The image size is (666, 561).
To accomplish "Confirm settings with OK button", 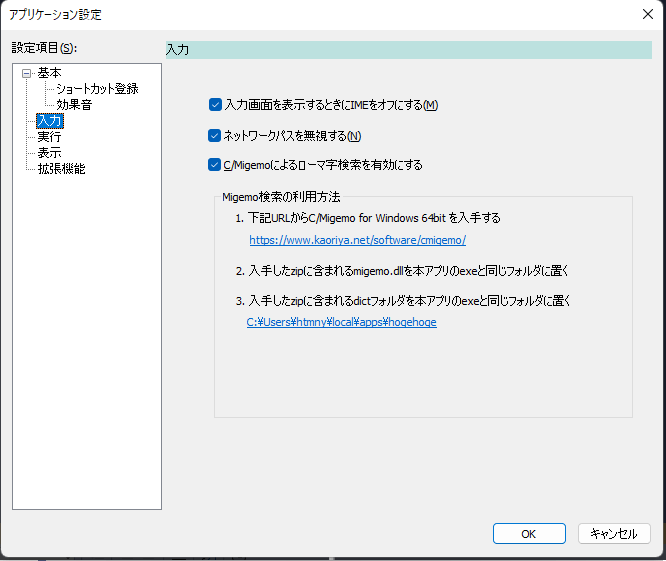I will coord(529,534).
